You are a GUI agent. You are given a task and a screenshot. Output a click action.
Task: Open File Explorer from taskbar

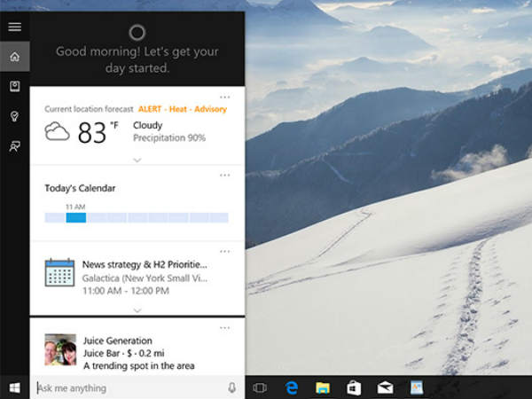(323, 387)
